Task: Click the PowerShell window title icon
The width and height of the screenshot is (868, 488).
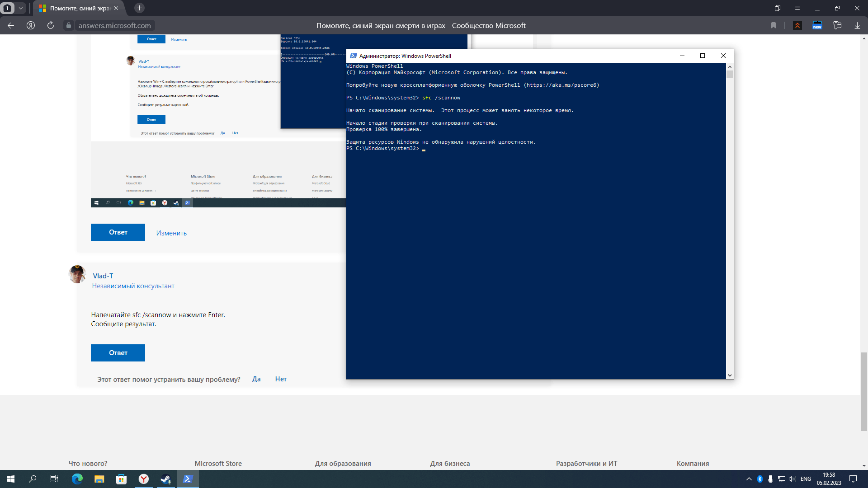Action: coord(354,56)
